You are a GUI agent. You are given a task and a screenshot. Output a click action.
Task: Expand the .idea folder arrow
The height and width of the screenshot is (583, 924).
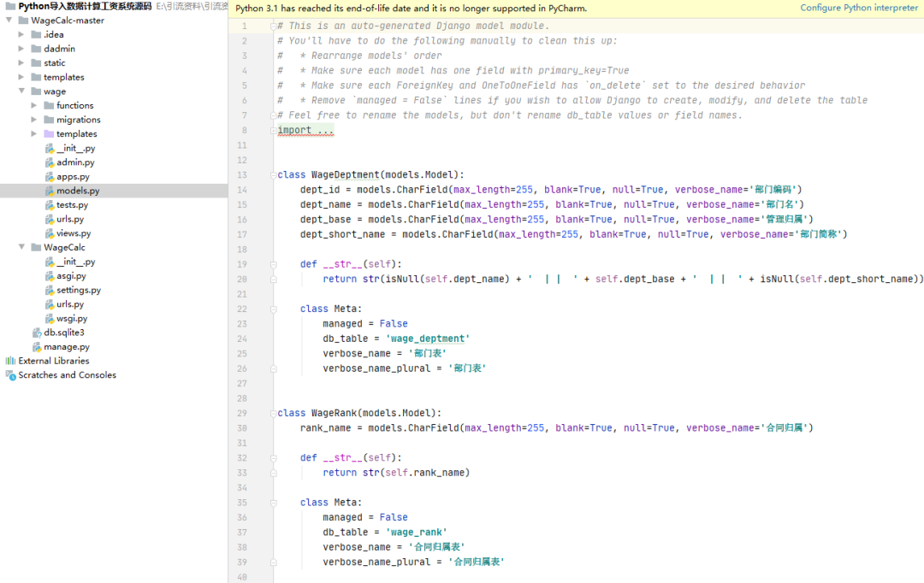pyautogui.click(x=21, y=34)
